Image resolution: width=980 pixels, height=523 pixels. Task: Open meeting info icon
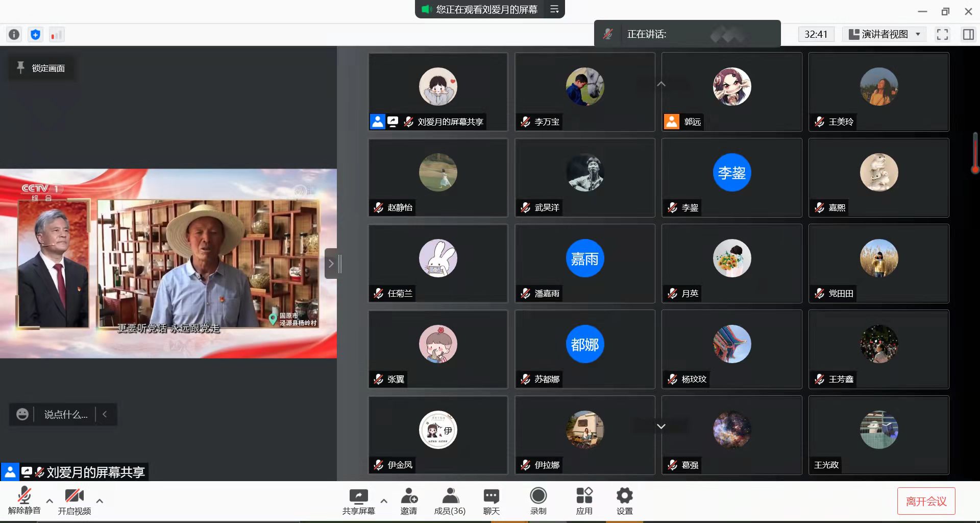[x=14, y=34]
